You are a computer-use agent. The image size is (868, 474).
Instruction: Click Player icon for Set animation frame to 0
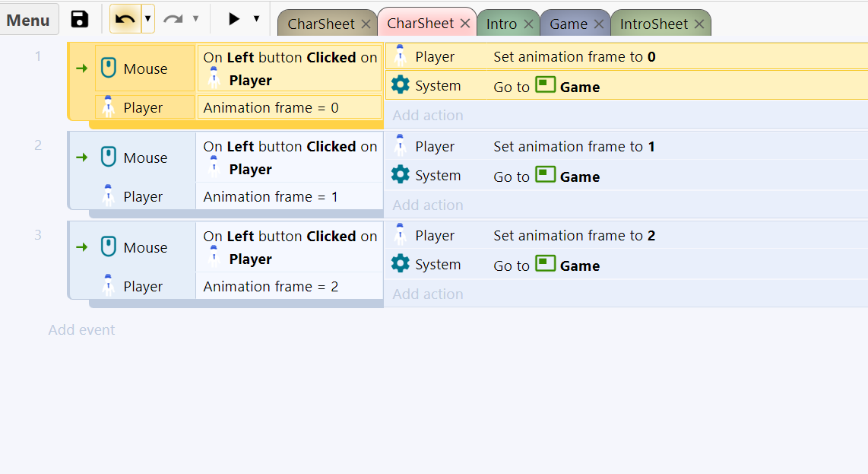pos(401,56)
